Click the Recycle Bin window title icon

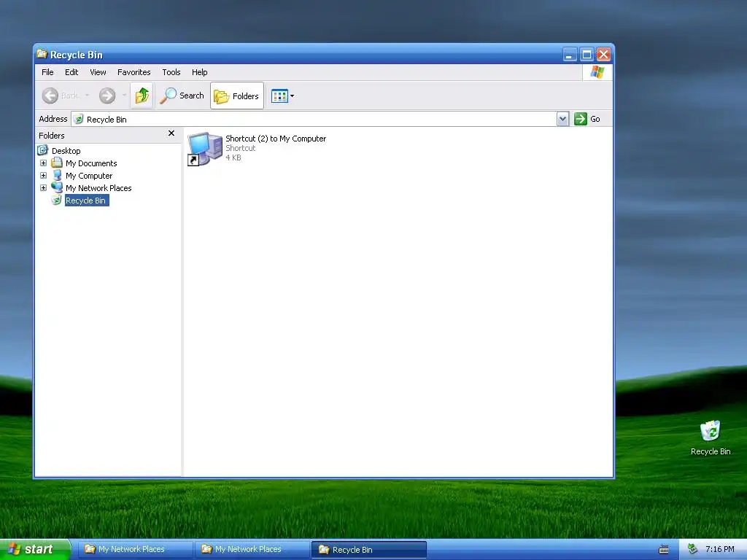[42, 54]
